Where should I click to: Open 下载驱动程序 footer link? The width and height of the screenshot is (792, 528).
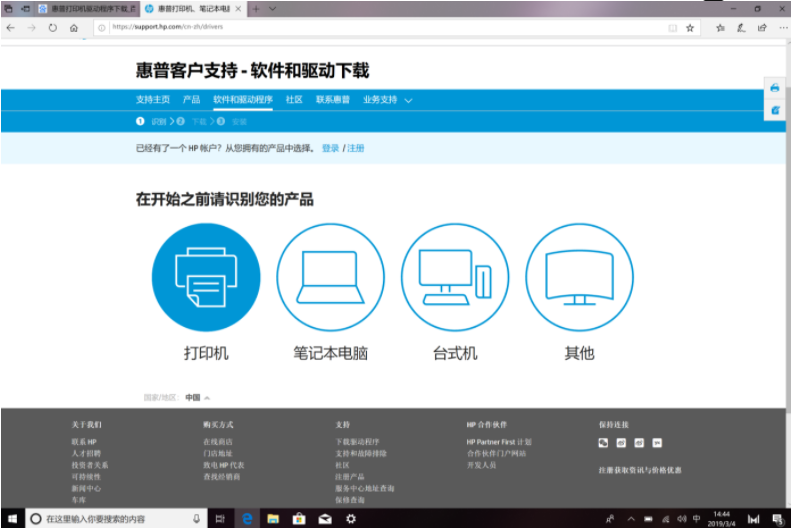tap(357, 441)
